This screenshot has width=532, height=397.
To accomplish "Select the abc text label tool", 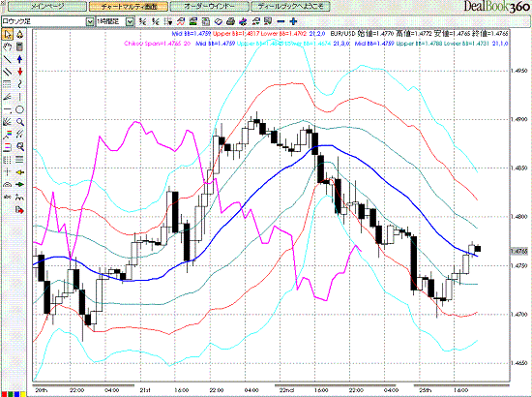I will (x=8, y=197).
